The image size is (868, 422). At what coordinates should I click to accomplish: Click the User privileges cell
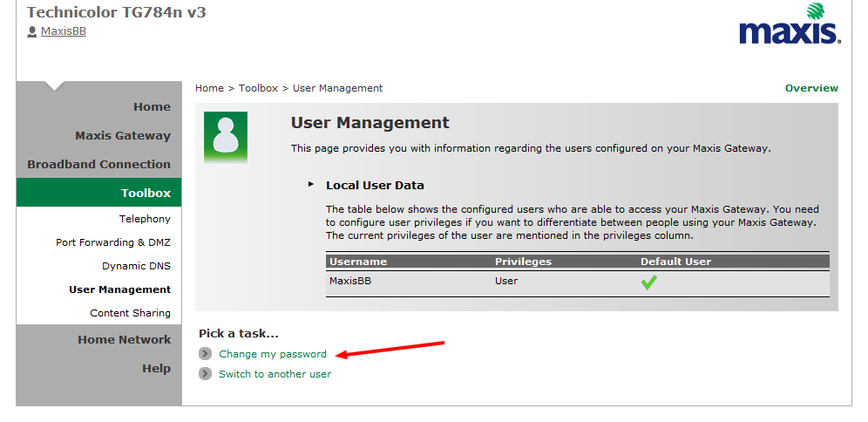506,281
